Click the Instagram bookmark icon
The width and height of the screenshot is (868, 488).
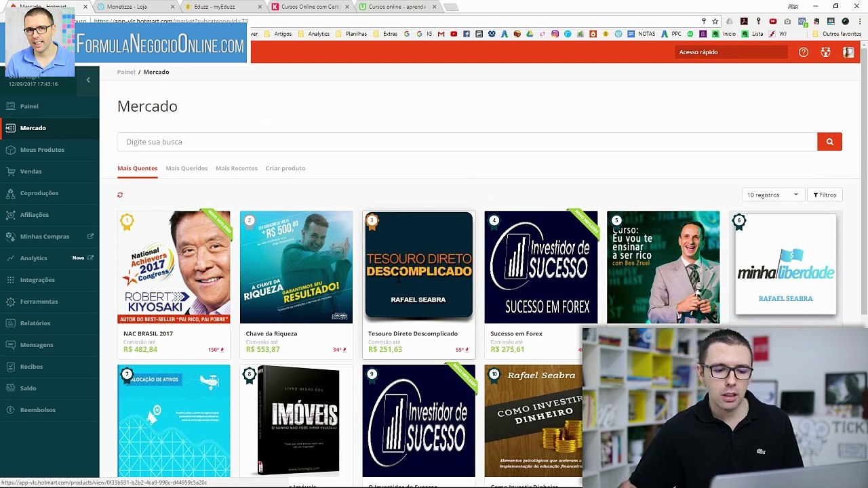click(555, 34)
